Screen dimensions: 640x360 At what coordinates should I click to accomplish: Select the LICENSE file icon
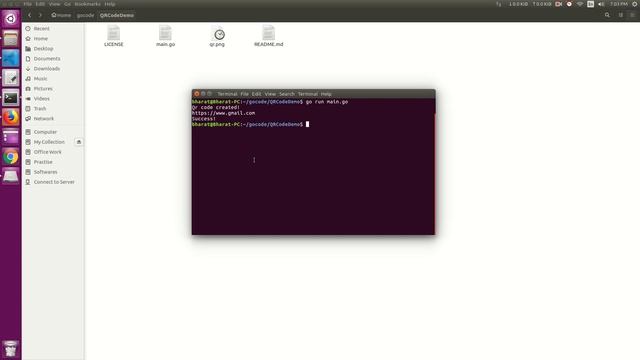click(113, 36)
